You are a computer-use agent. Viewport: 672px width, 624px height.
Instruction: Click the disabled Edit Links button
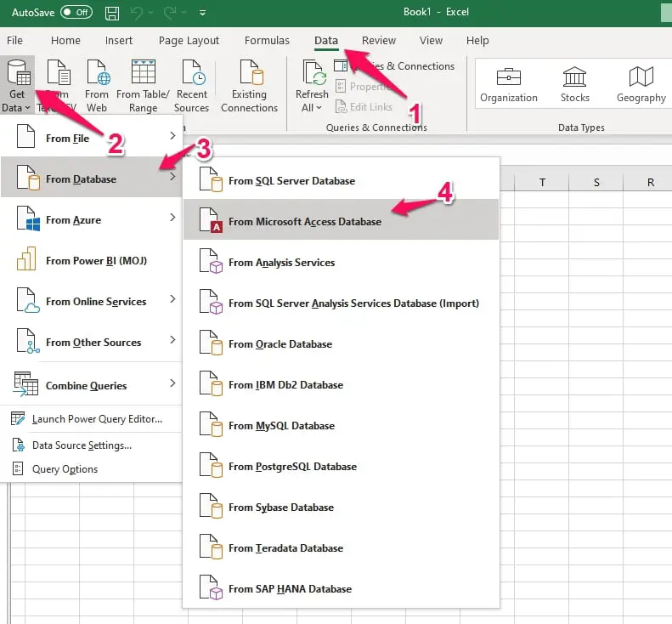point(364,107)
